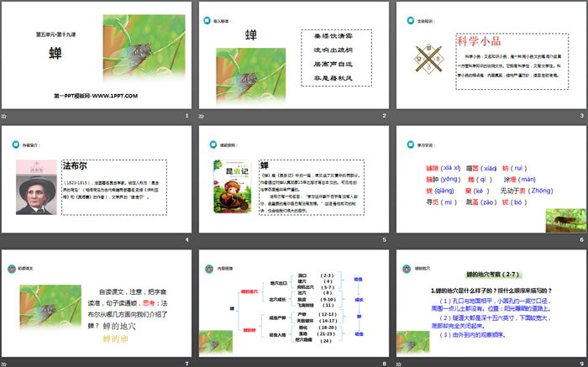588x367 pixels.
Task: Select slide 4 introducing 法布尔
Action: (x=96, y=179)
